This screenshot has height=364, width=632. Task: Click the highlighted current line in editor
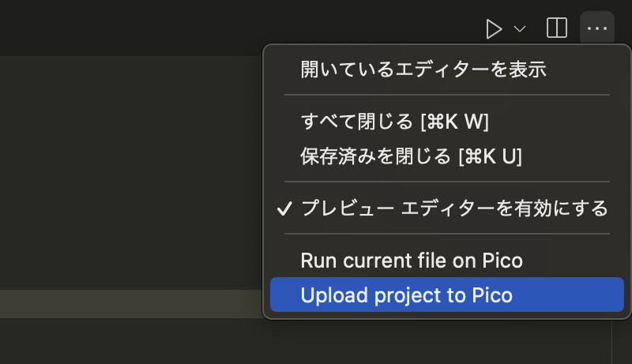[x=126, y=303]
